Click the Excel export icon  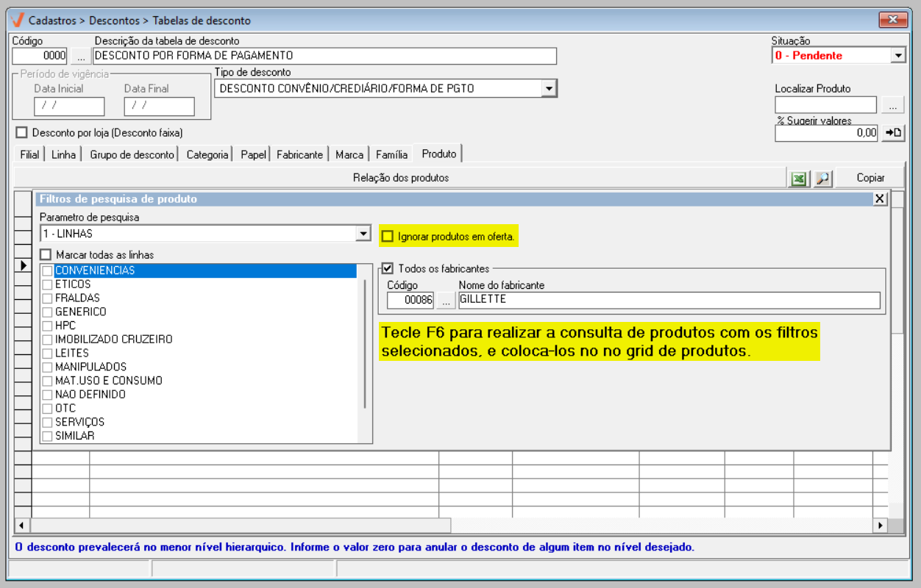[798, 179]
